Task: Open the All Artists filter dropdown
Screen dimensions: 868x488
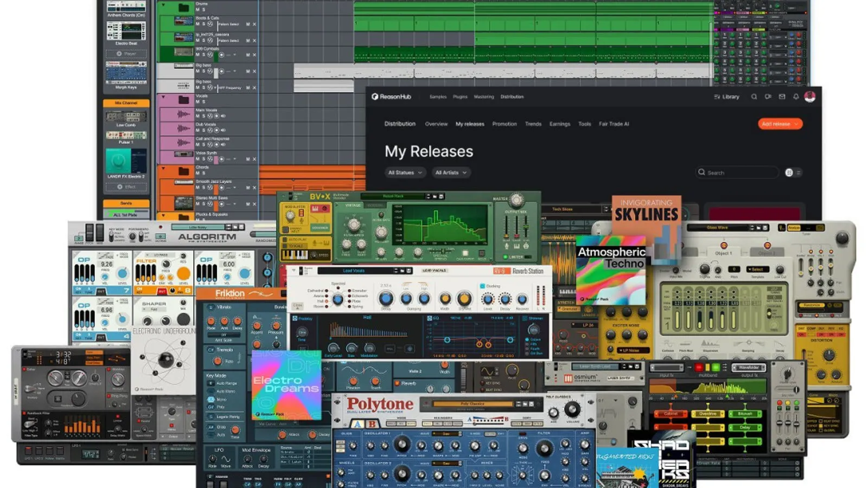Action: coord(450,172)
